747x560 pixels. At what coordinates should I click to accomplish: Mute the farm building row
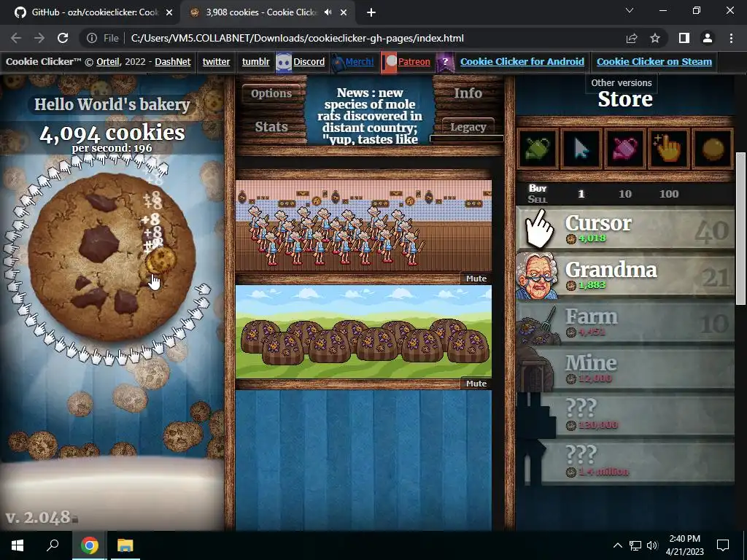[476, 384]
